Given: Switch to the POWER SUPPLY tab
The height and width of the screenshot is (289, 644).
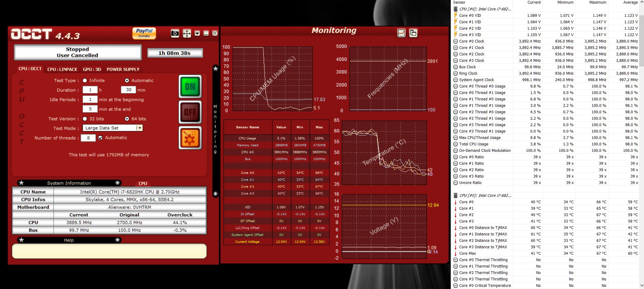Looking at the screenshot, I should (x=123, y=69).
